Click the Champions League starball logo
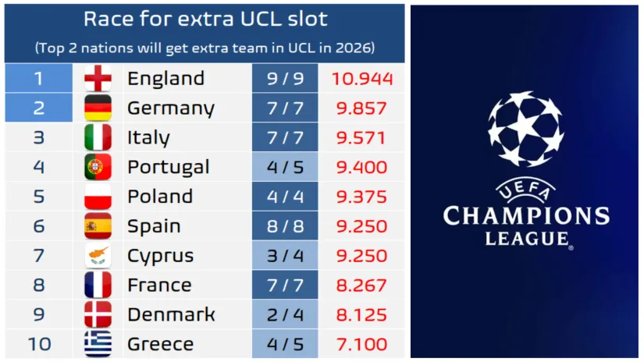644x362 pixels. tap(525, 130)
